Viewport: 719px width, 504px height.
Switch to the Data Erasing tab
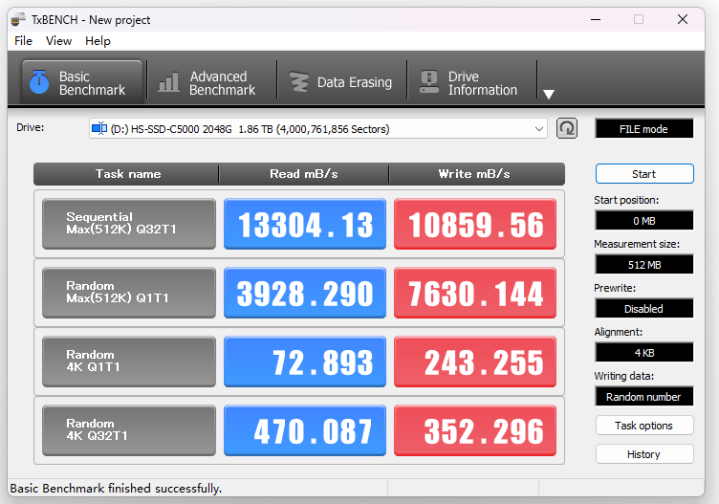pyautogui.click(x=342, y=83)
